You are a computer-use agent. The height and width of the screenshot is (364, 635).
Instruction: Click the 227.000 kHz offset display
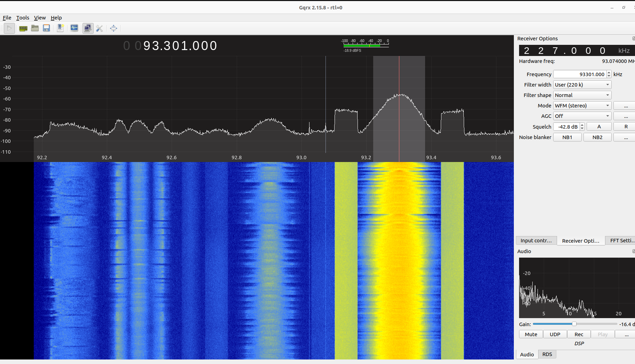tap(577, 51)
